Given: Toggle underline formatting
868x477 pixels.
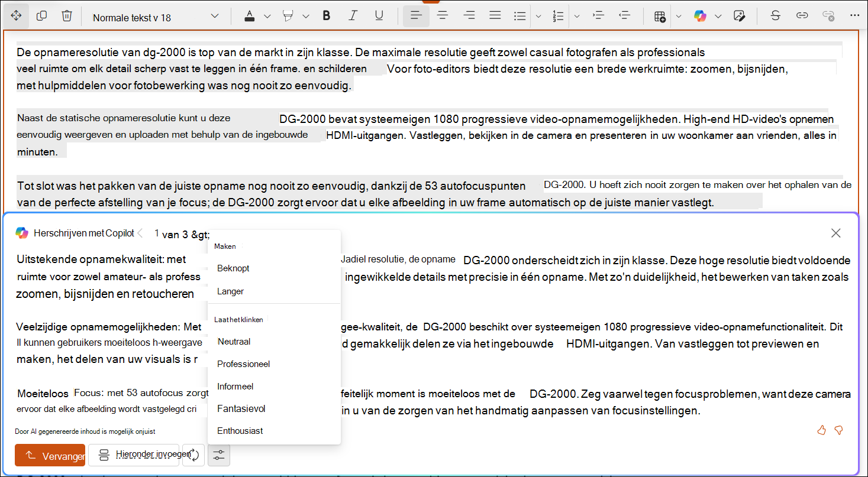Looking at the screenshot, I should tap(379, 16).
